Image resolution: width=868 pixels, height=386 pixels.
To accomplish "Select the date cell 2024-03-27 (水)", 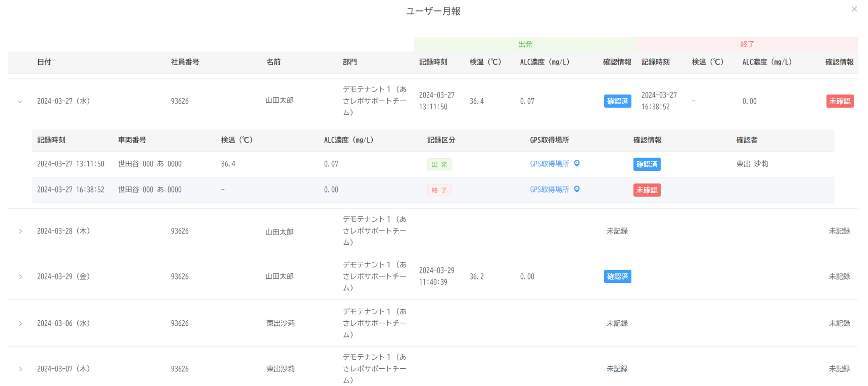I will pos(63,101).
